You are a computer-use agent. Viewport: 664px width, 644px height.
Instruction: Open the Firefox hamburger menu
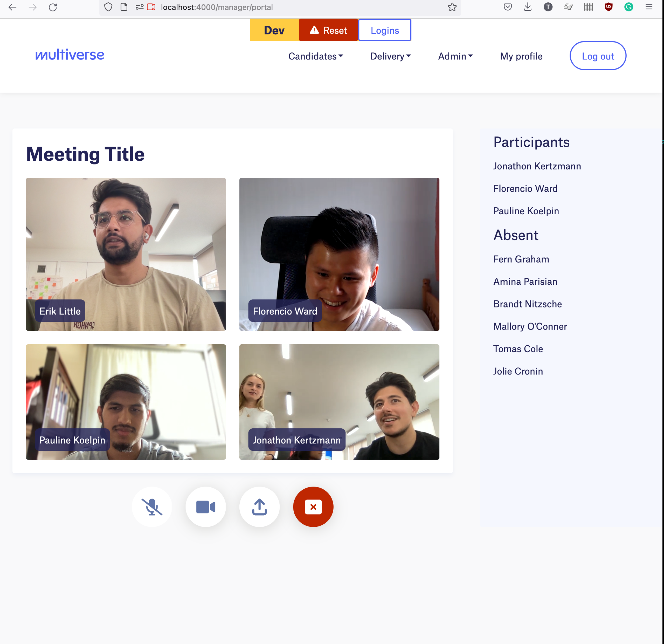click(649, 7)
